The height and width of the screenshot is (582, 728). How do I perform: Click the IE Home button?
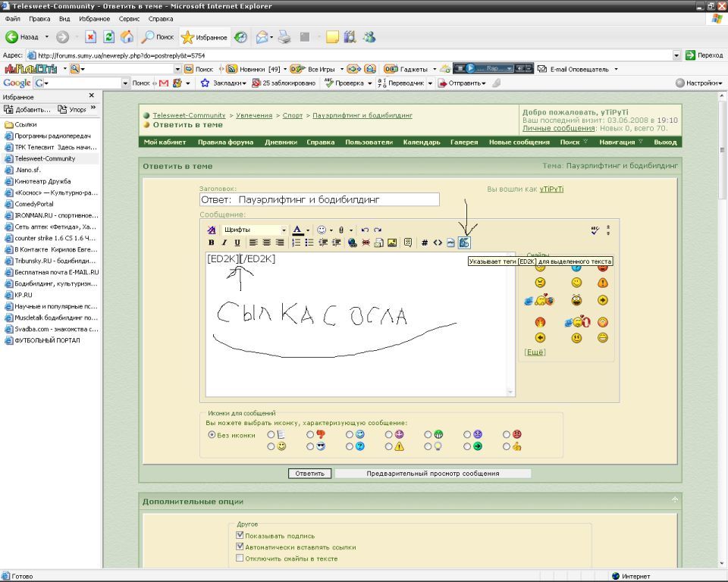(127, 36)
